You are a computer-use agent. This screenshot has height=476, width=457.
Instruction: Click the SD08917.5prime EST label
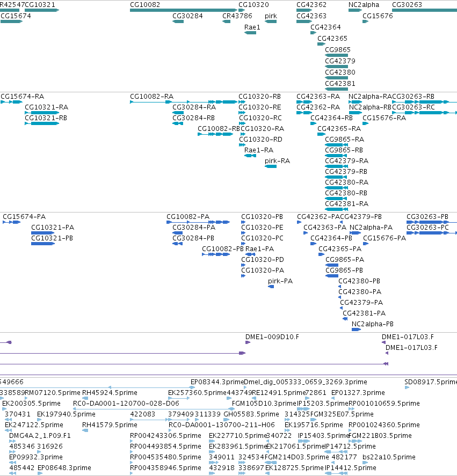tap(431, 382)
